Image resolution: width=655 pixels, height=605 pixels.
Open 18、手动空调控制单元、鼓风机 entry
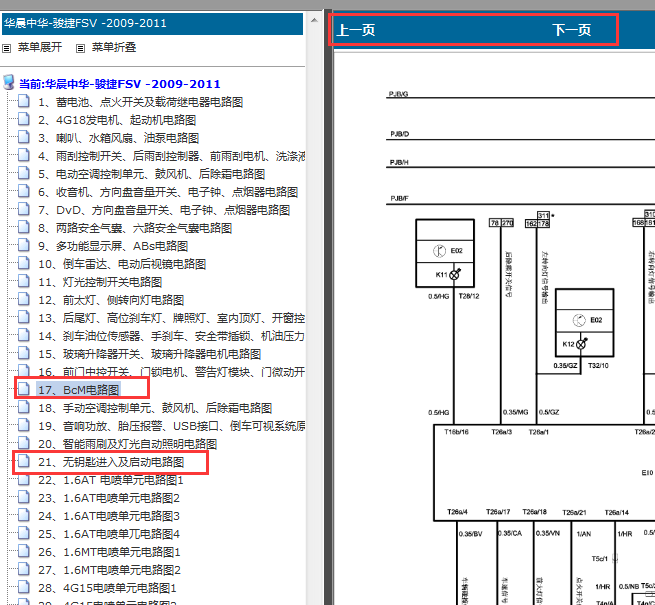pyautogui.click(x=155, y=407)
